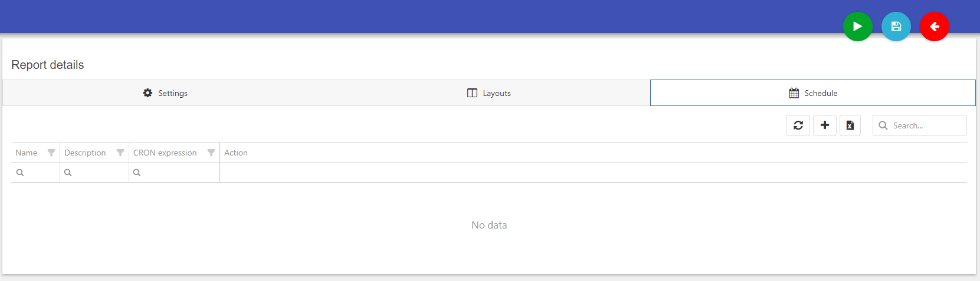The image size is (980, 281).
Task: Open the Name column filter
Action: pyautogui.click(x=51, y=153)
